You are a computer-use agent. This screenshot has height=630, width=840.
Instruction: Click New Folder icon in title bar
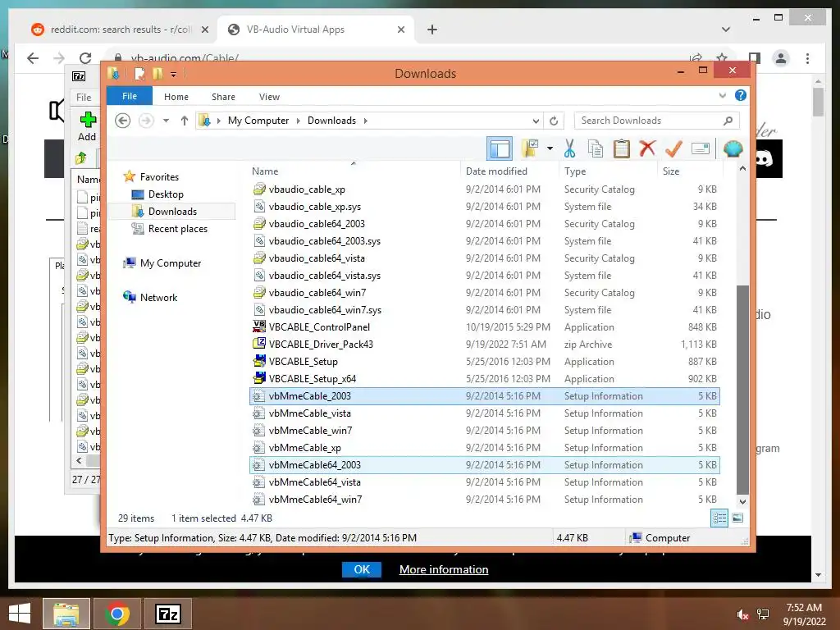pos(157,73)
